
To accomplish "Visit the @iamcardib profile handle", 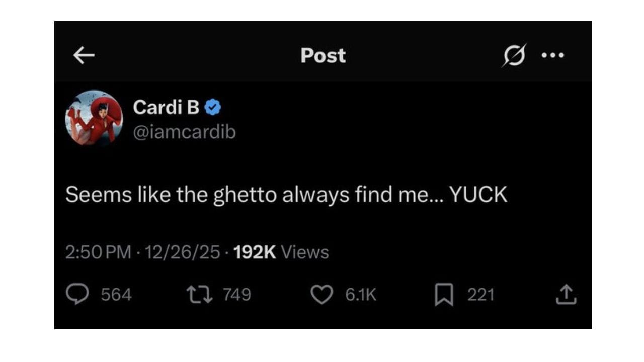I will point(186,132).
